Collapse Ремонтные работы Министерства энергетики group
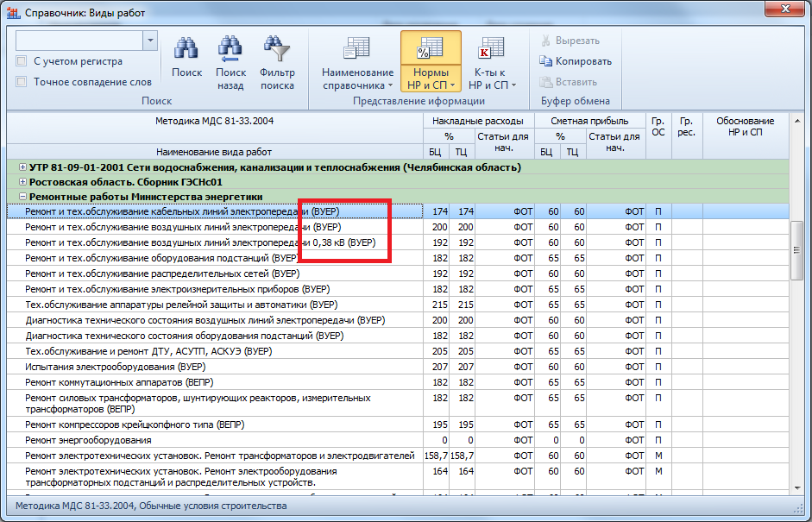 [22, 197]
